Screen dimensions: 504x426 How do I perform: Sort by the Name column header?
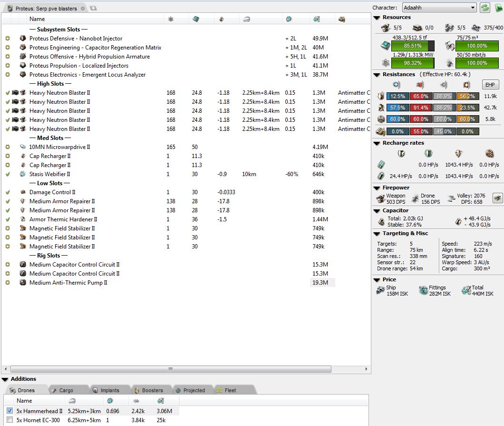point(95,19)
